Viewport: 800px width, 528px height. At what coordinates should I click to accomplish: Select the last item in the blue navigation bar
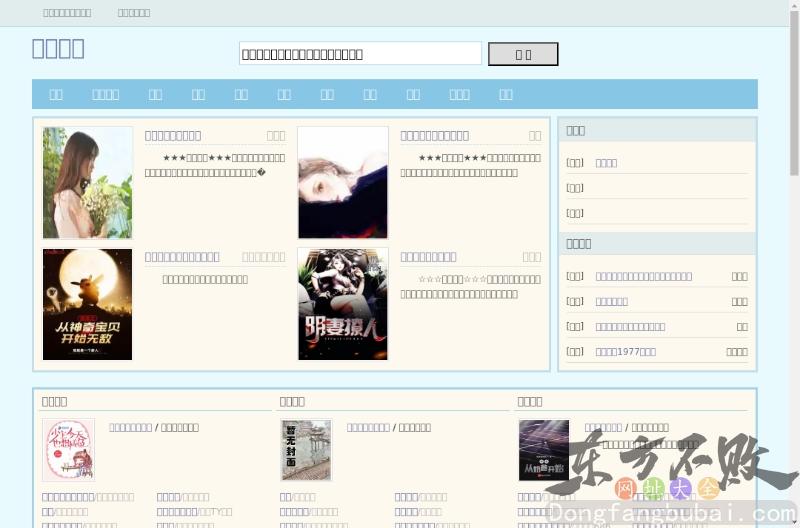click(x=506, y=94)
